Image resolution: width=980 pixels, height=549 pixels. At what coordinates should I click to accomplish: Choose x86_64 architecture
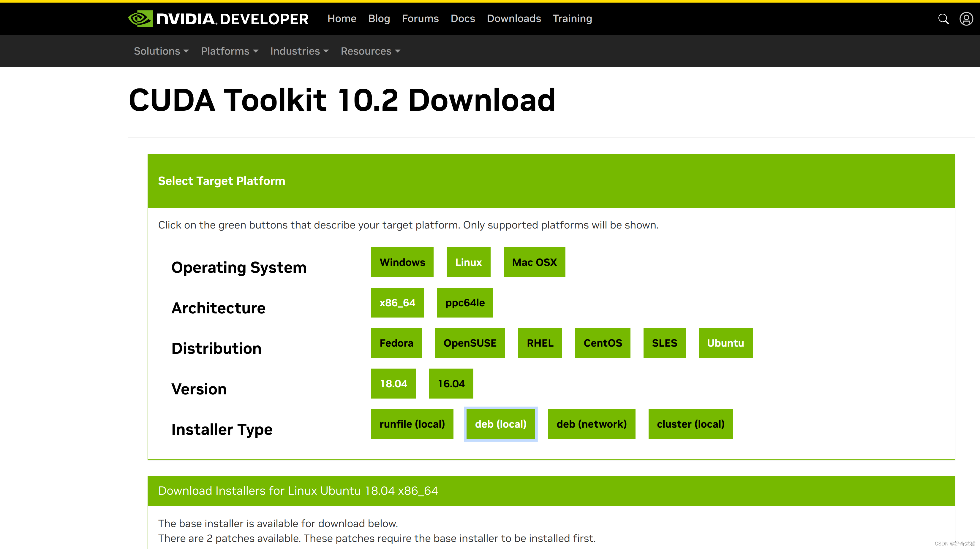point(397,303)
